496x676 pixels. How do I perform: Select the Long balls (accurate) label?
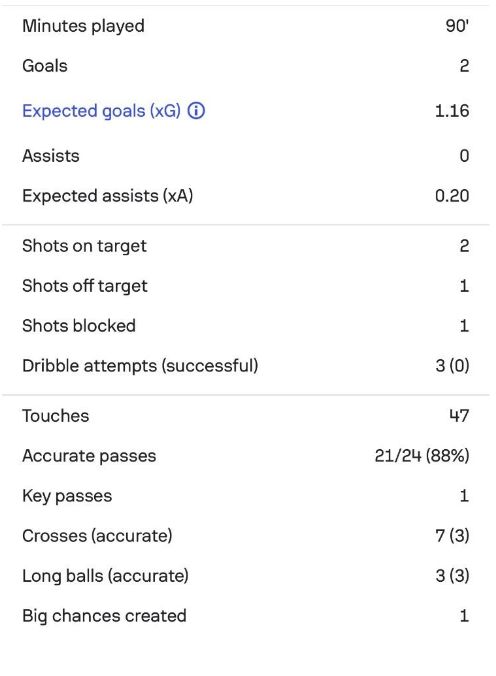105,576
